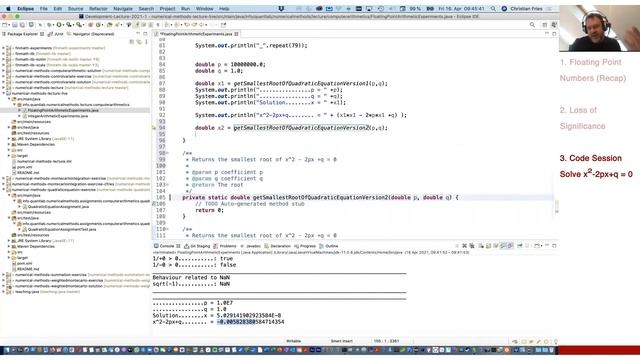Viewport: 640px width, 360px height.
Task: Collapse the src/main/java folder under lecture-live
Action: 9,99
